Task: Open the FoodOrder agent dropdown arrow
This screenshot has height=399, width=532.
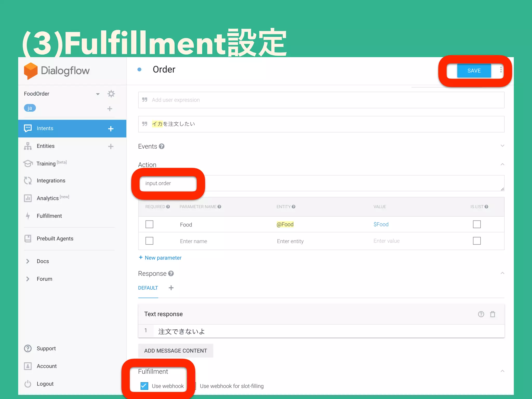Action: 98,94
